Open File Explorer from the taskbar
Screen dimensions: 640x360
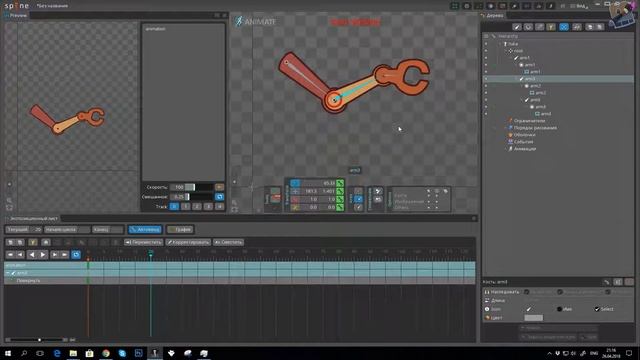[73, 353]
